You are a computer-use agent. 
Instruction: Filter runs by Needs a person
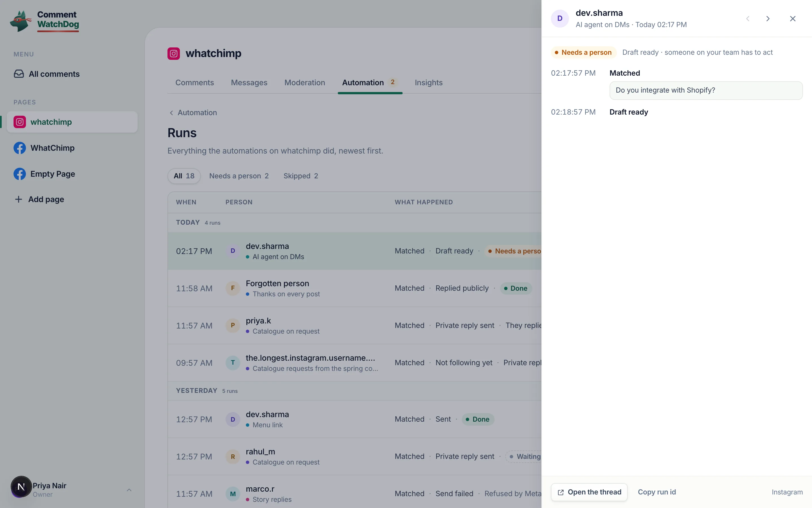click(239, 176)
